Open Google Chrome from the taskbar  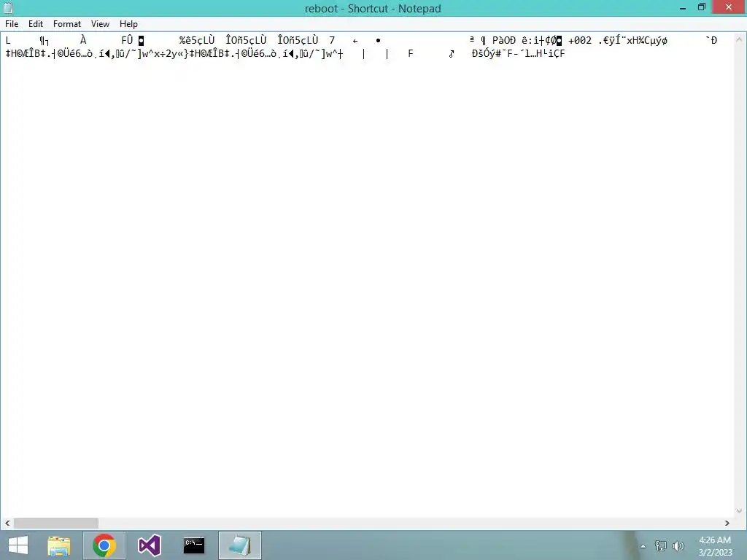(x=104, y=545)
